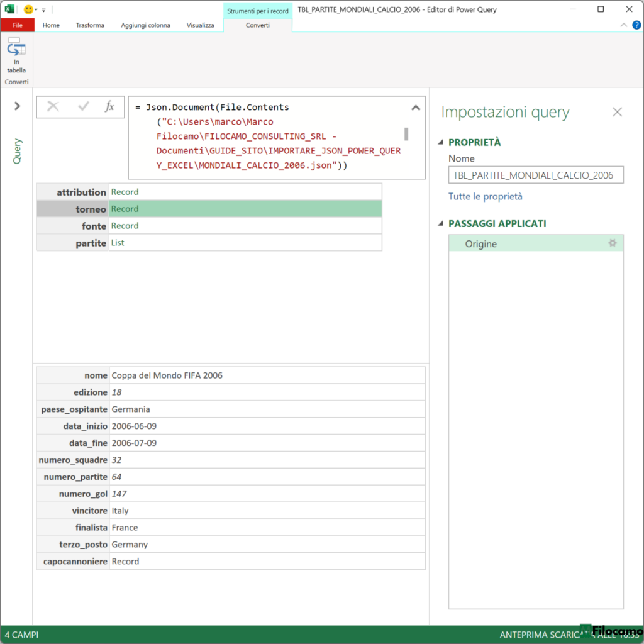Expand the Query navigation pane arrow
The height and width of the screenshot is (644, 644).
(17, 106)
